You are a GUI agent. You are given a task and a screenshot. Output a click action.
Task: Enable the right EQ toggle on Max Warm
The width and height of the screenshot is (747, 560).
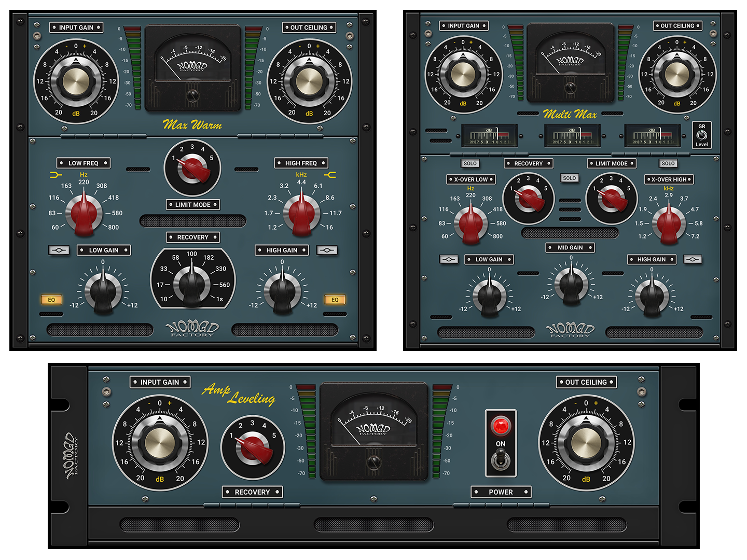pyautogui.click(x=335, y=299)
